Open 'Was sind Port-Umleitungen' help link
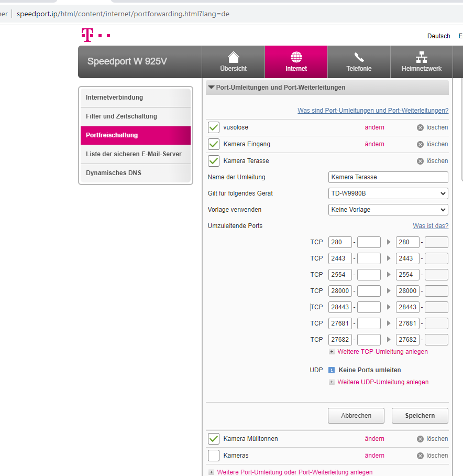463x476 pixels. (372, 111)
